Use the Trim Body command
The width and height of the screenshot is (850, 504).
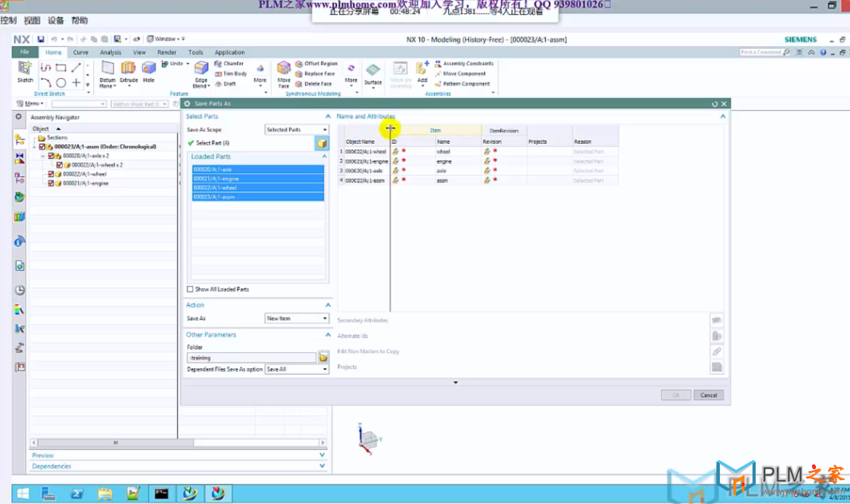click(231, 74)
